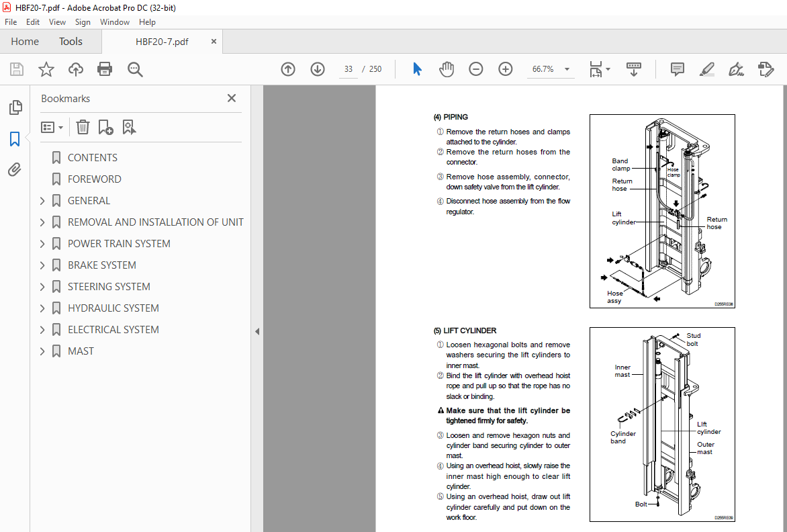Switch to the Home tab
Viewport: 787px width, 532px height.
[25, 42]
